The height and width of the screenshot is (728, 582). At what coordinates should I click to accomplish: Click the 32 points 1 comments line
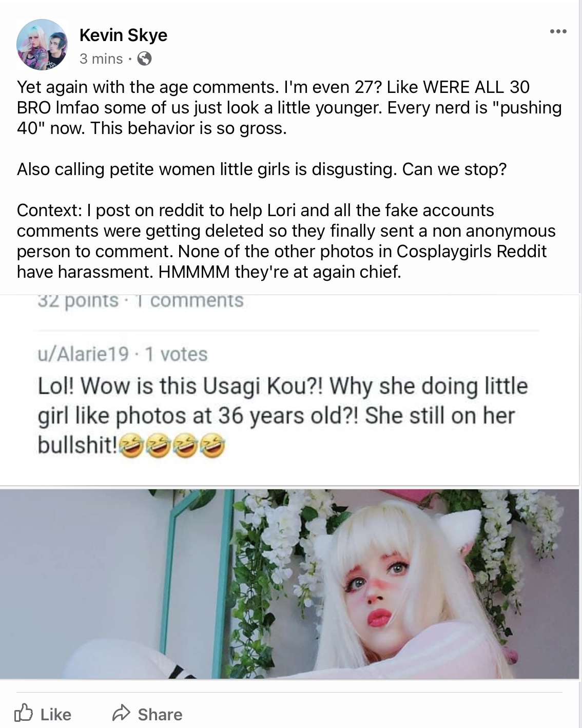(141, 300)
